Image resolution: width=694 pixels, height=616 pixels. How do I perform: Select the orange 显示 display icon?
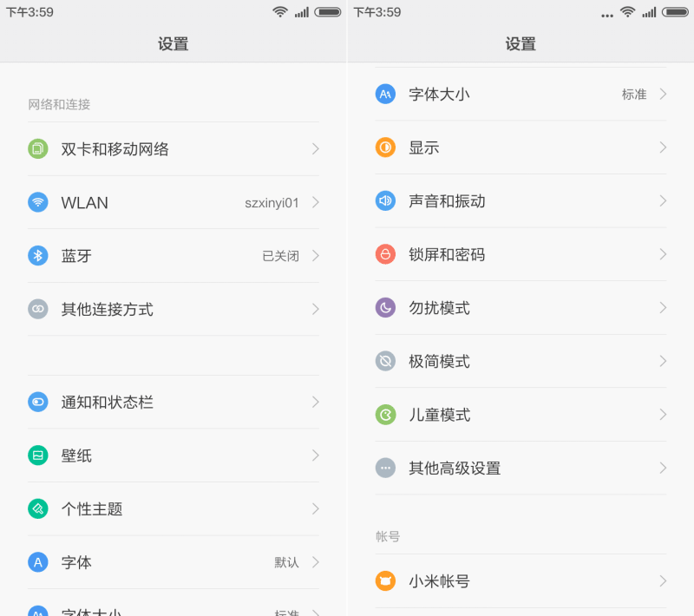(385, 147)
